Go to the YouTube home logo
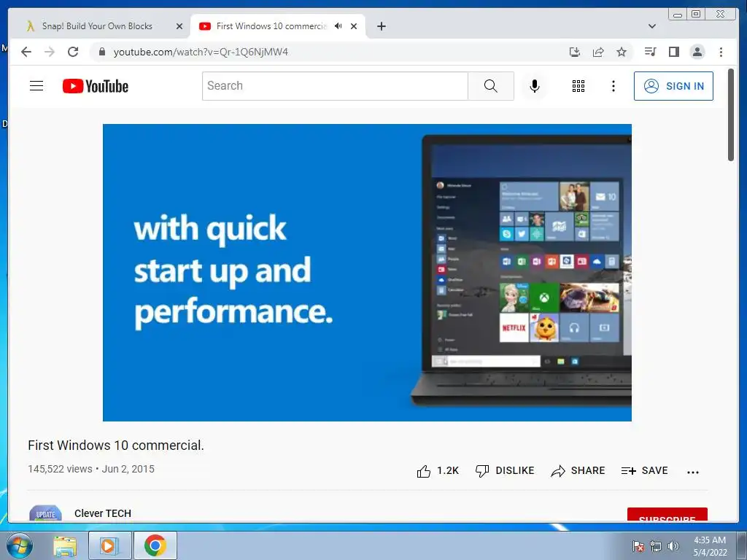The height and width of the screenshot is (560, 747). pyautogui.click(x=96, y=86)
